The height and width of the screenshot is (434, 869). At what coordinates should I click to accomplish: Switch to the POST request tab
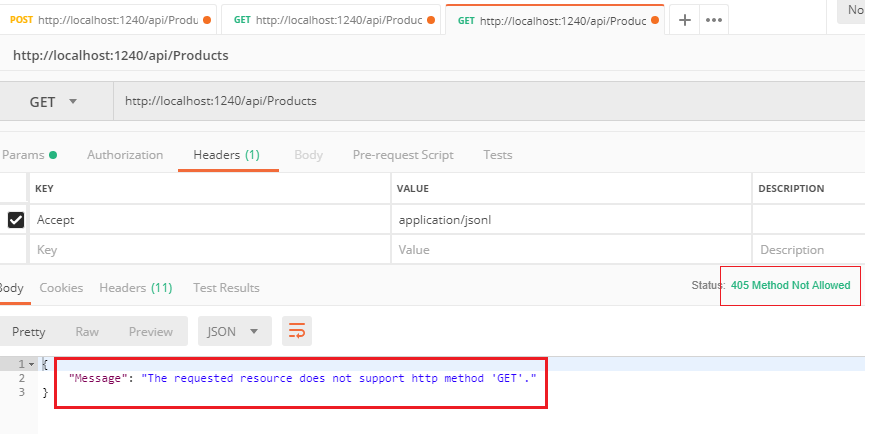(x=110, y=20)
